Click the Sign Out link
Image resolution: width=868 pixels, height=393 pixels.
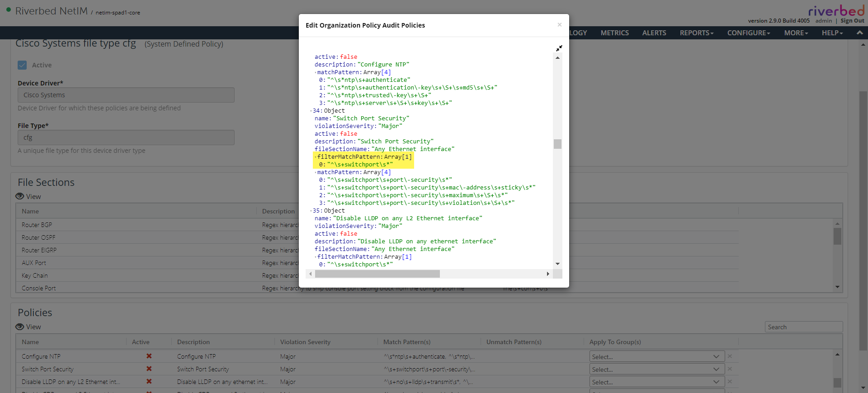point(852,21)
